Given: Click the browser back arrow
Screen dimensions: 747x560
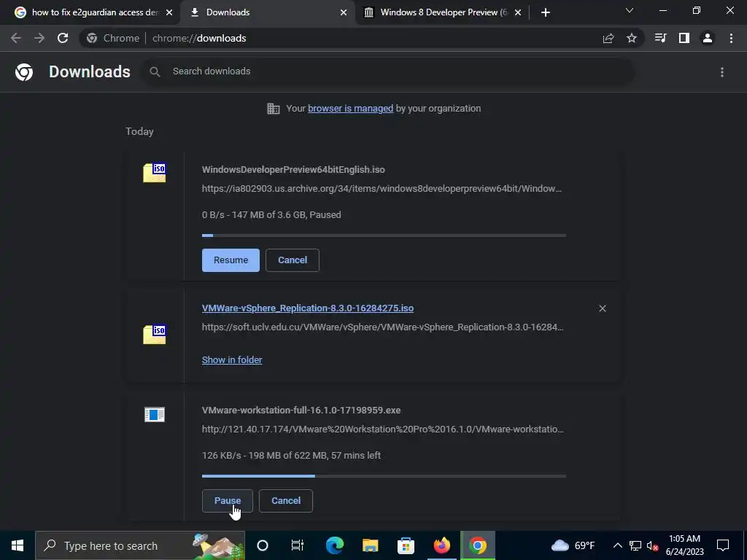Looking at the screenshot, I should point(16,38).
